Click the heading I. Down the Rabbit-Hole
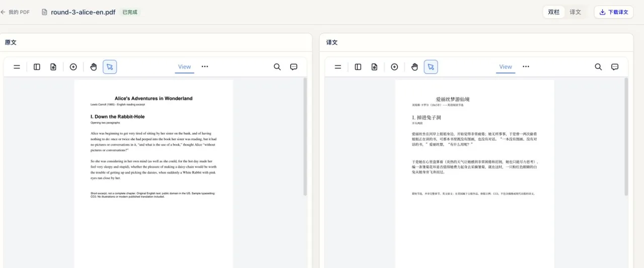The height and width of the screenshot is (268, 644). (118, 117)
